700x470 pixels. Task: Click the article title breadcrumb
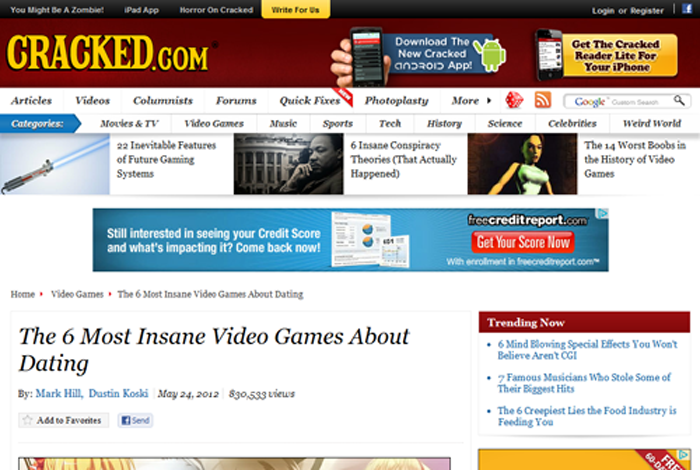[x=210, y=294]
